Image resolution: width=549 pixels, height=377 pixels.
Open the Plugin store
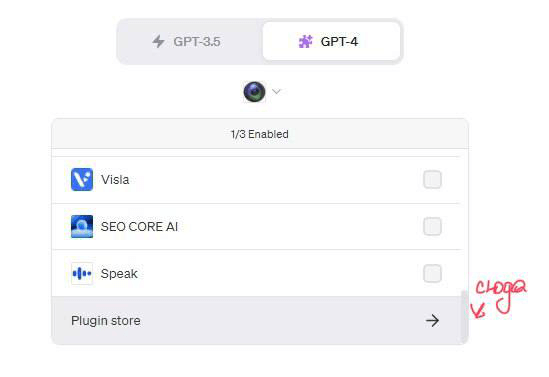coord(256,321)
